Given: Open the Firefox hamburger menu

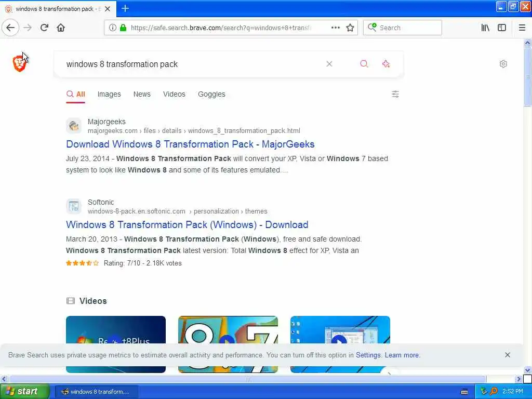Looking at the screenshot, I should click(x=522, y=28).
